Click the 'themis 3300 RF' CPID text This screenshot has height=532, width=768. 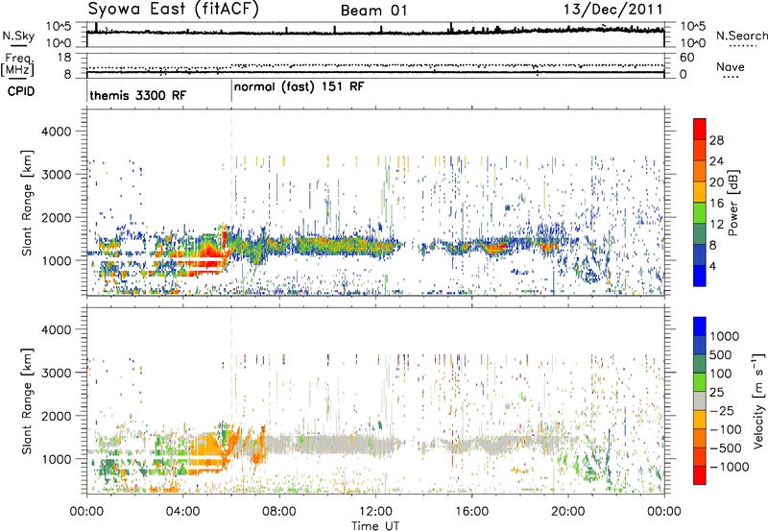(x=138, y=95)
